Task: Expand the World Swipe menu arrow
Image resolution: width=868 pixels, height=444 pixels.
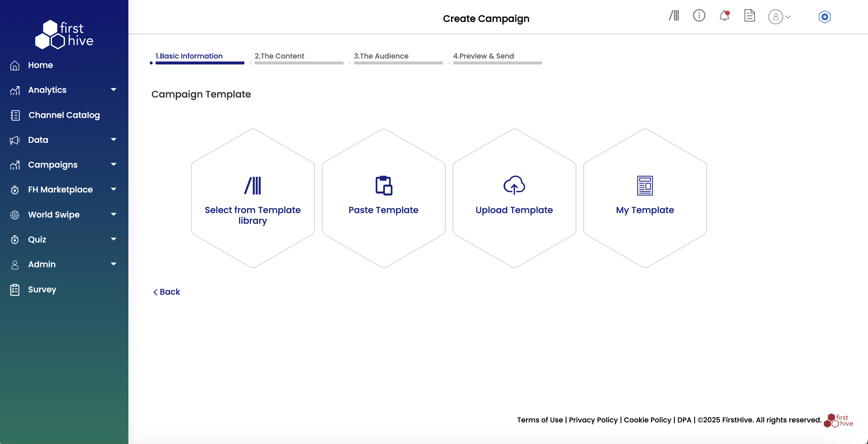Action: pos(114,214)
